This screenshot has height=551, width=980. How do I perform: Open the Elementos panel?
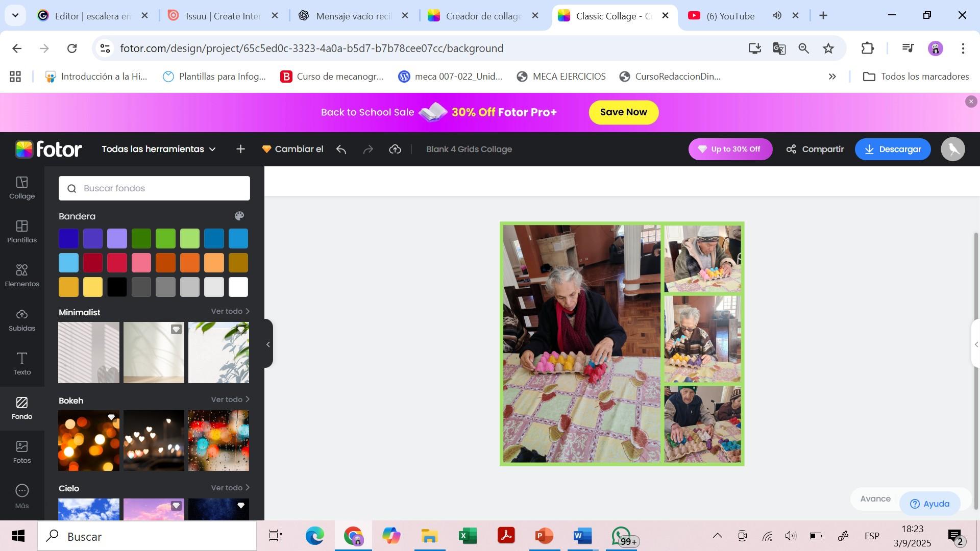22,275
